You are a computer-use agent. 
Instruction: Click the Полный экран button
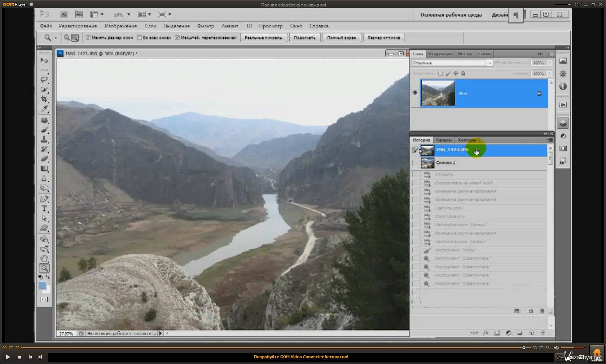pyautogui.click(x=341, y=37)
